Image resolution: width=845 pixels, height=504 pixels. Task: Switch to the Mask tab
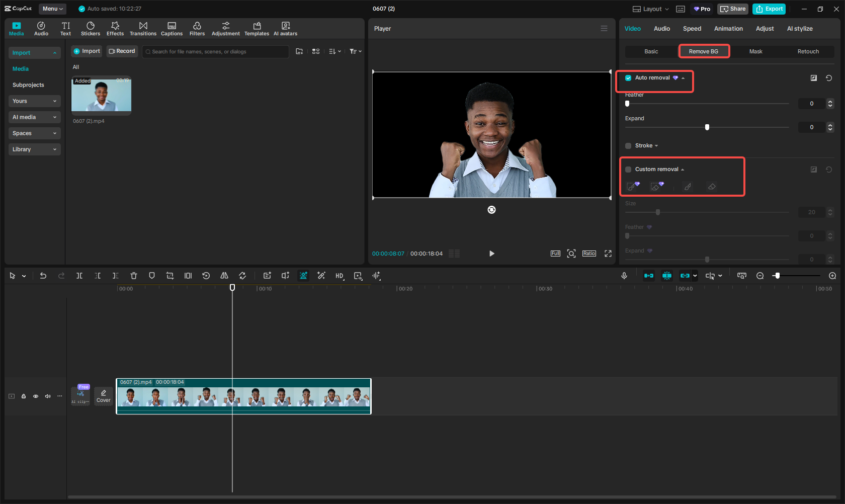[x=755, y=51]
